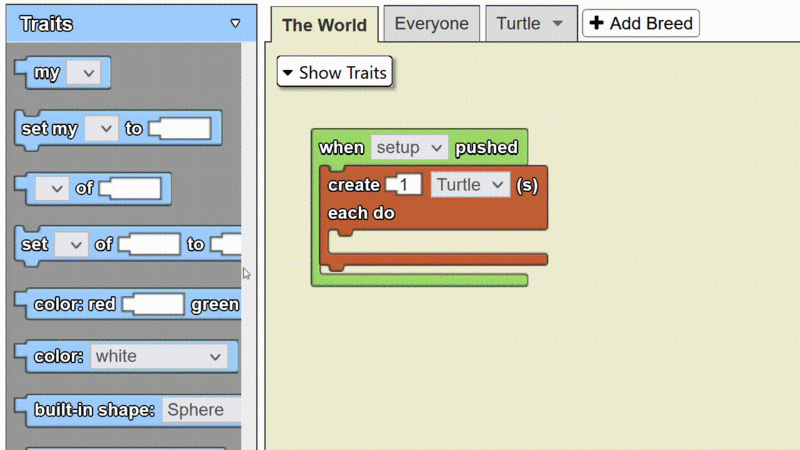Viewport: 800px width, 450px height.
Task: Select the 'each do' text in create block
Action: [361, 213]
